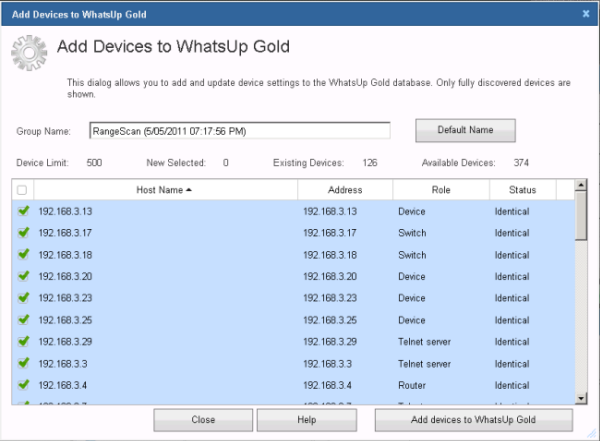Select host name 192.168.3.3 cell

(x=63, y=364)
